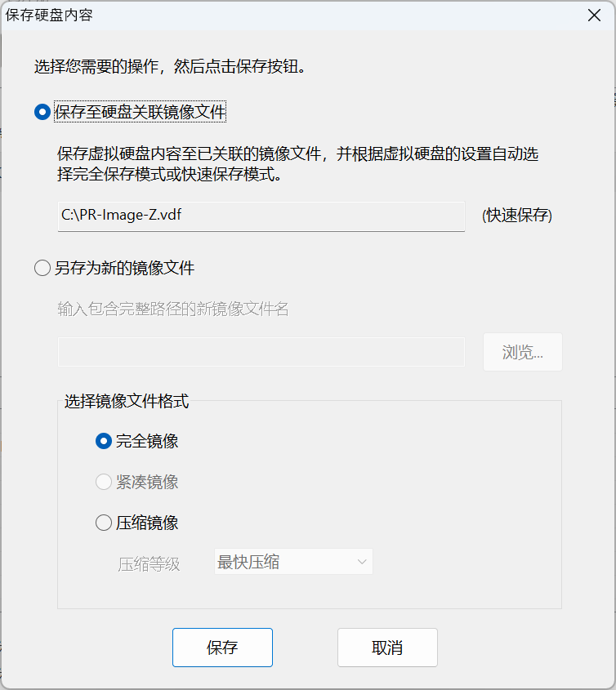Image resolution: width=616 pixels, height=690 pixels.
Task: Choose 完全镜像 image format
Action: click(x=104, y=441)
